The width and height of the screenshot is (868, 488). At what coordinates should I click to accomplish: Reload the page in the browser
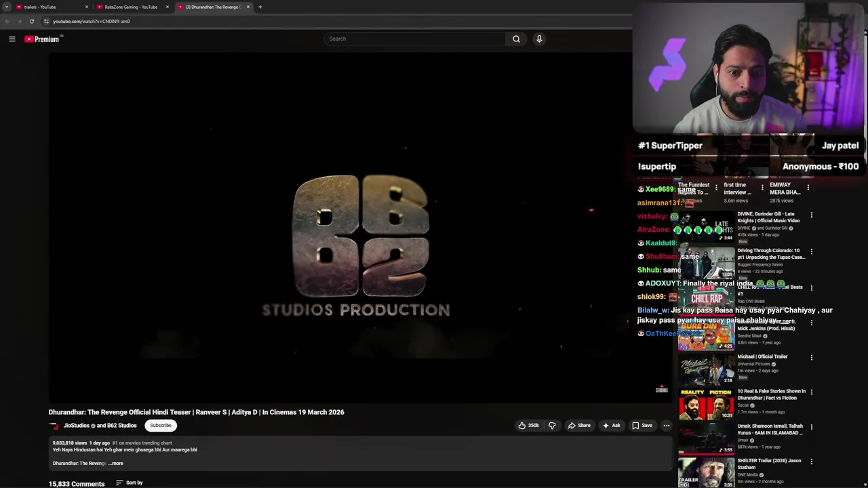pyautogui.click(x=32, y=21)
